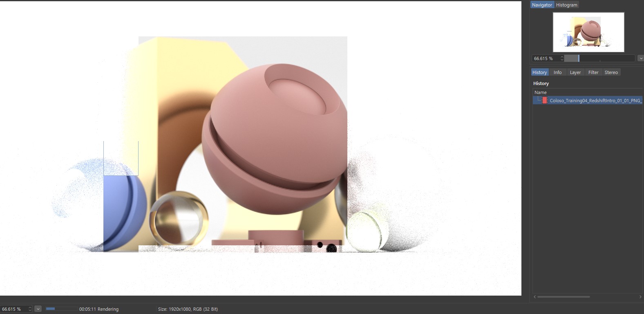Select the Navigator tab
The height and width of the screenshot is (314, 644).
coord(542,5)
